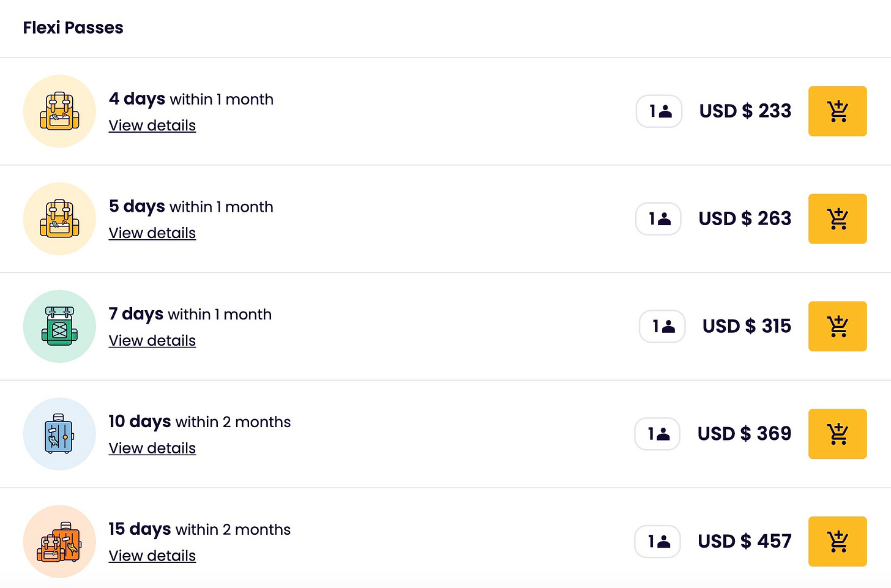Open traveler count selector for USD $ 315 pass
Image resolution: width=891 pixels, height=588 pixels.
(x=662, y=326)
